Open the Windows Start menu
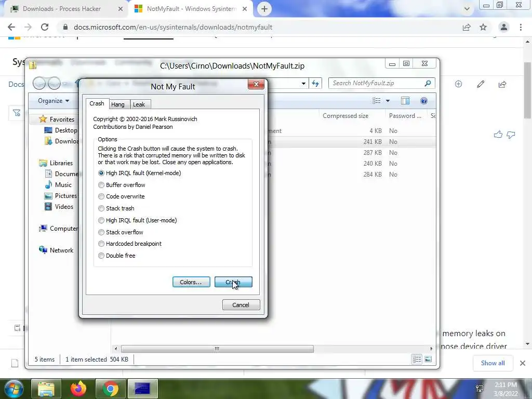This screenshot has height=399, width=532. (x=14, y=389)
